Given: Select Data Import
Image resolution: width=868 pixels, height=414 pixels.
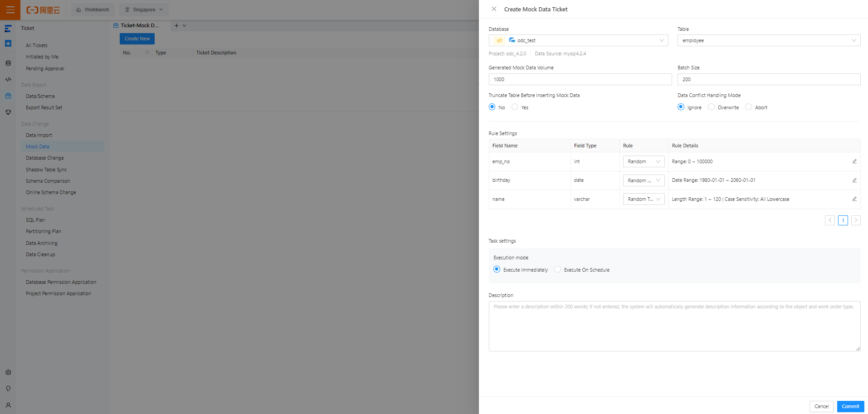Looking at the screenshot, I should tap(39, 135).
